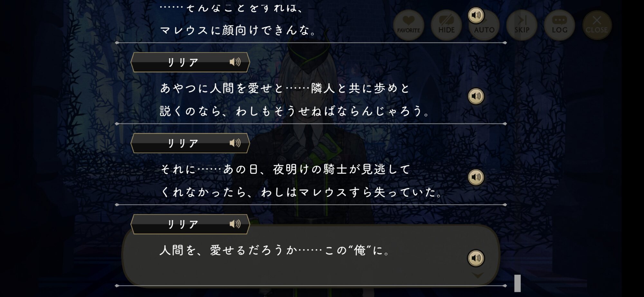
Task: Tap speaker icon on first リリア name plate
Action: coord(235,62)
